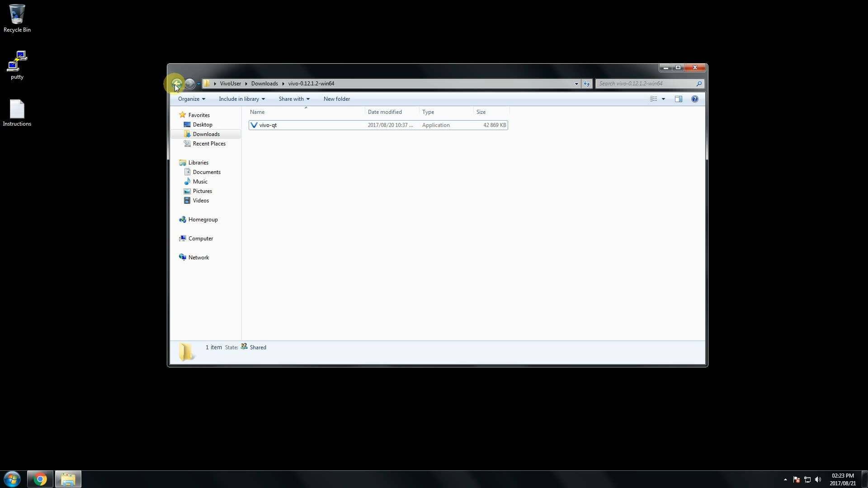Click the Date modified column header
Viewport: 868px width, 488px height.
pyautogui.click(x=385, y=112)
